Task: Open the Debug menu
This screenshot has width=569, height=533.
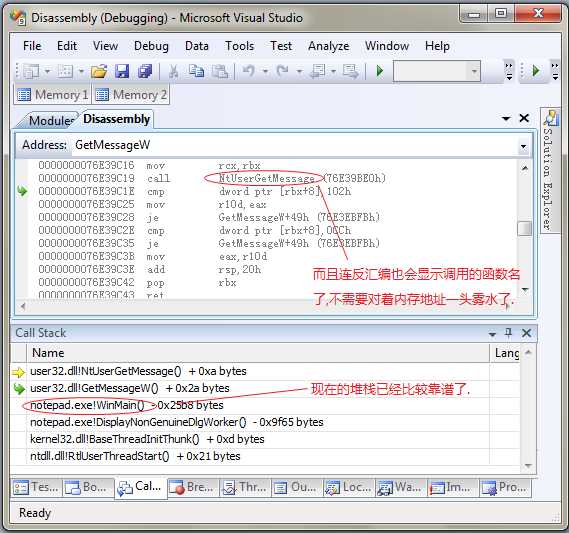Action: (151, 46)
